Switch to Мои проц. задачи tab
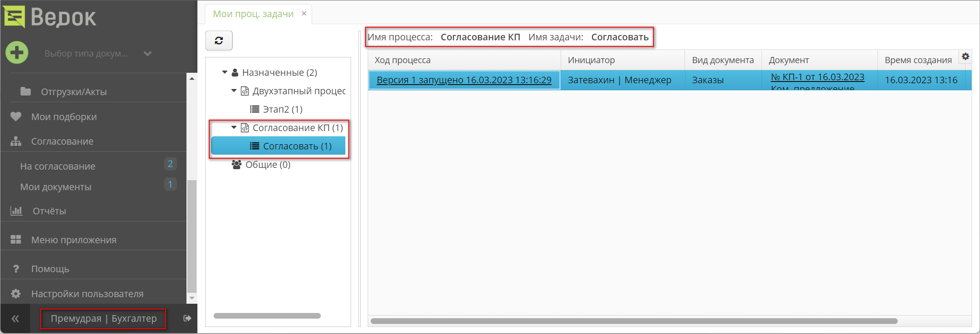This screenshot has height=334, width=980. coord(253,14)
